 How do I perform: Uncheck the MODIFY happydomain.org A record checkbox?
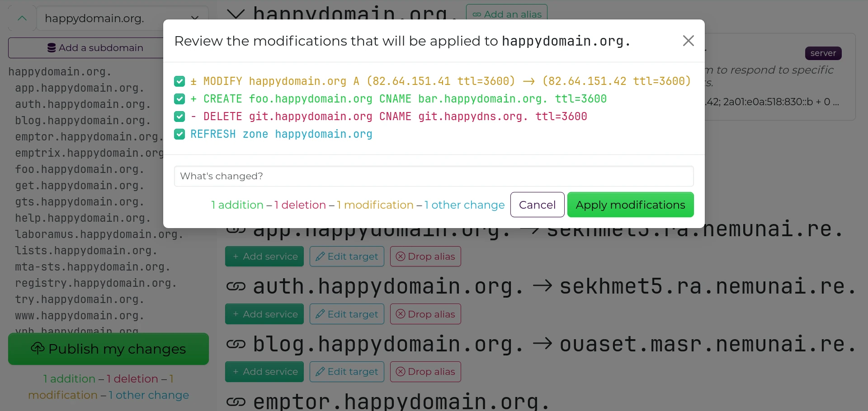click(x=179, y=81)
